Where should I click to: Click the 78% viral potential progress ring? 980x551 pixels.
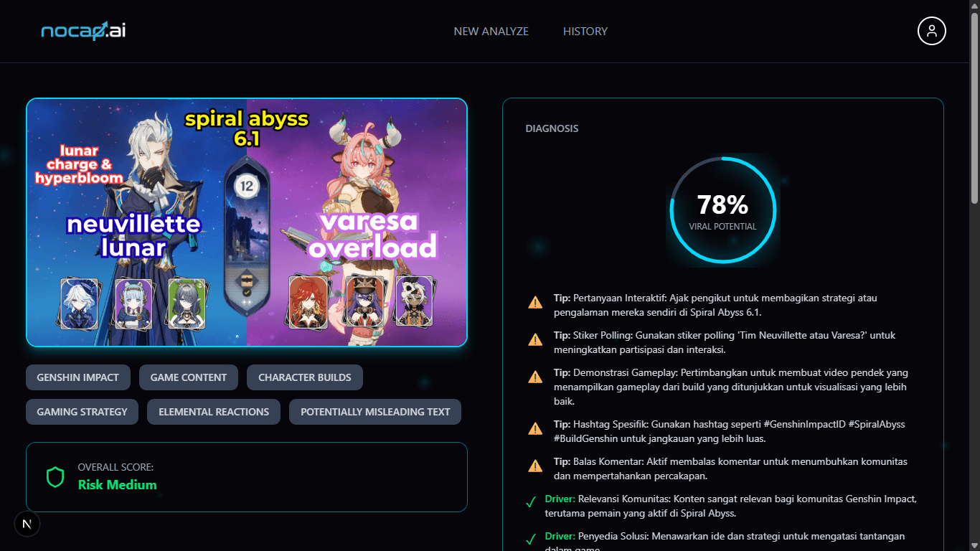[723, 209]
